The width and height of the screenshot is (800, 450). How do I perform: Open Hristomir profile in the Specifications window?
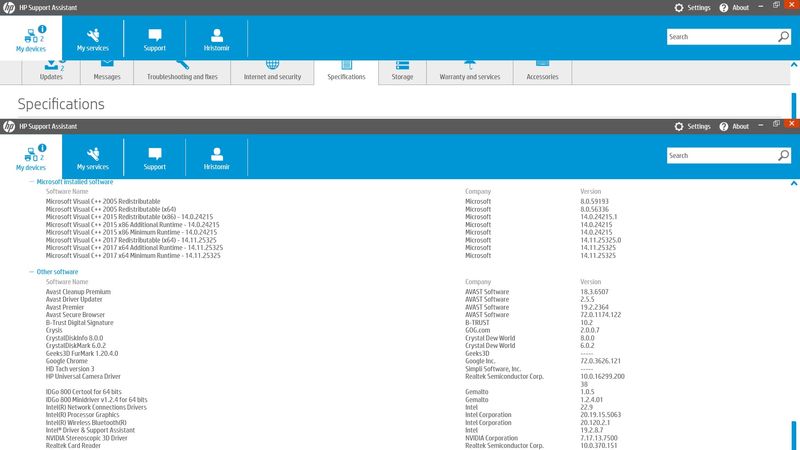coord(216,39)
